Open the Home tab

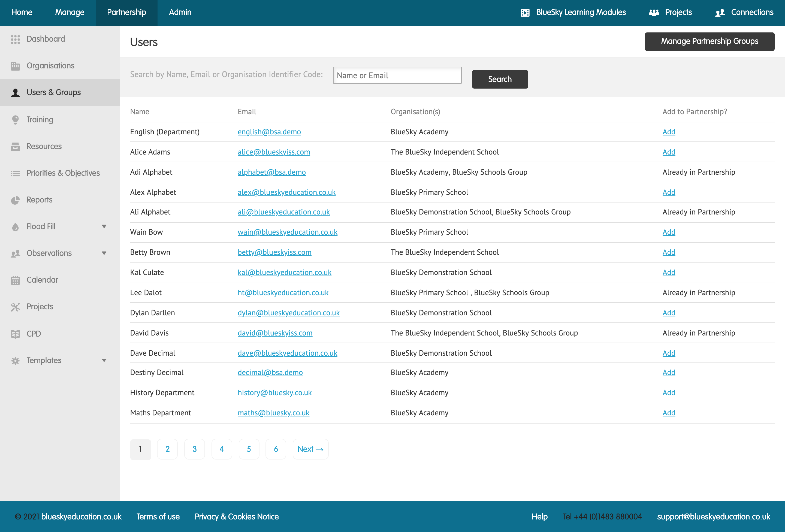coord(22,13)
